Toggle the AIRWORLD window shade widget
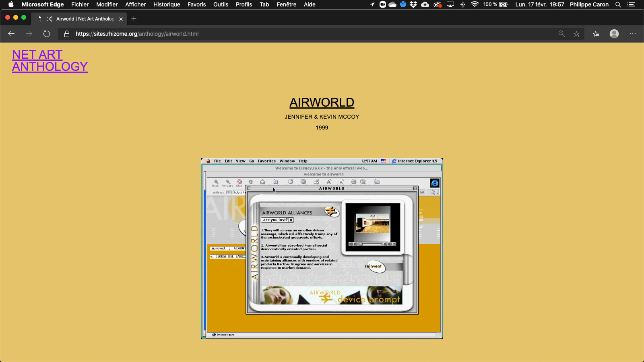The width and height of the screenshot is (644, 362). 415,188
